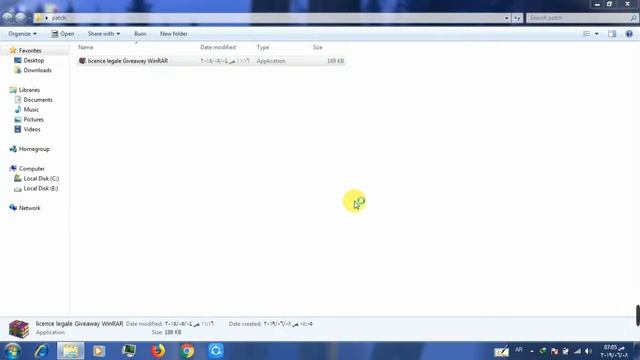Image resolution: width=640 pixels, height=360 pixels.
Task: Select licence legale Giveaway WinRAR file name
Action: (x=128, y=61)
